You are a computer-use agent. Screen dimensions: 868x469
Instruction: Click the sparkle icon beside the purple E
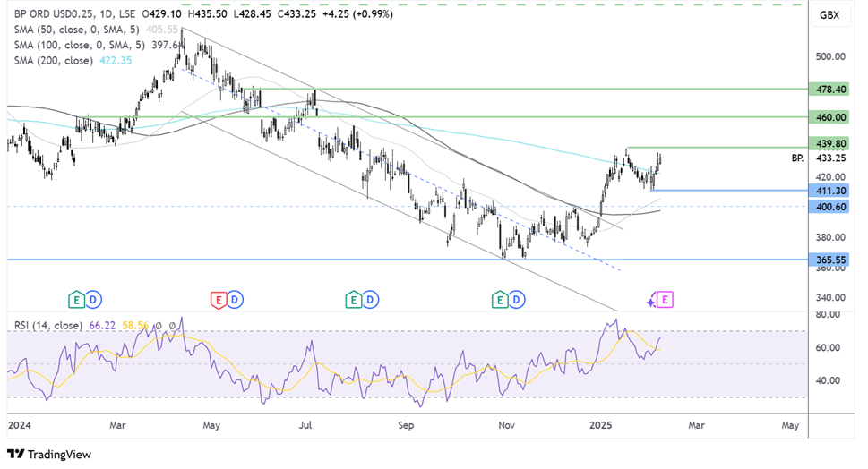coord(651,301)
